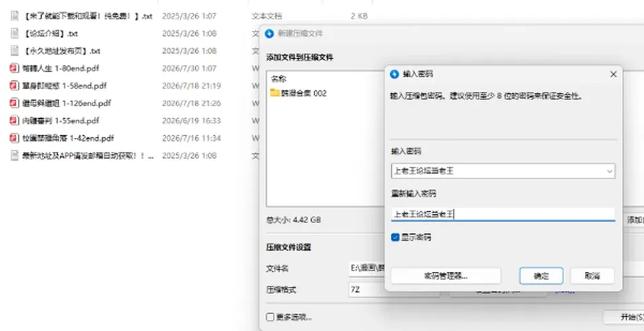Select the icon of the 1-55end.pdf file
This screenshot has width=644, height=331.
point(14,121)
